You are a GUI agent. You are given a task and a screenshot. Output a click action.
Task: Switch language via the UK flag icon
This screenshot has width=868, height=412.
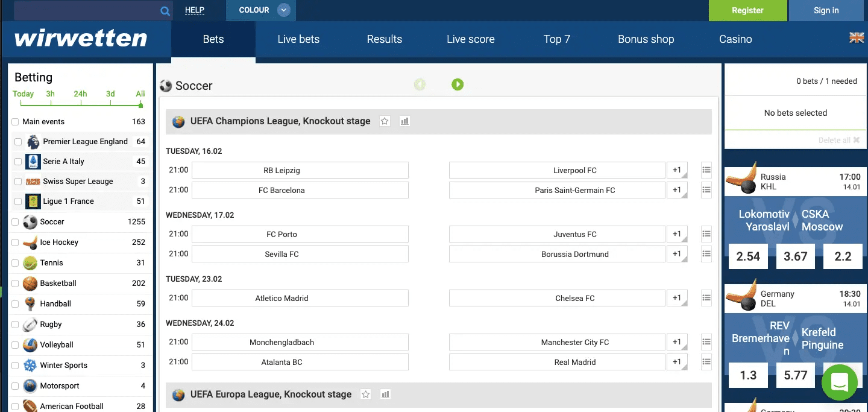857,37
